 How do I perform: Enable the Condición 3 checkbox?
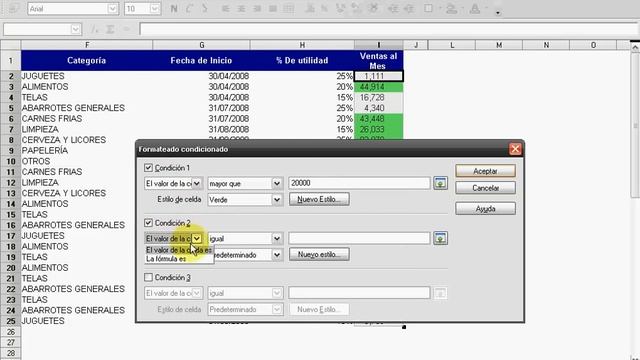[x=148, y=278]
